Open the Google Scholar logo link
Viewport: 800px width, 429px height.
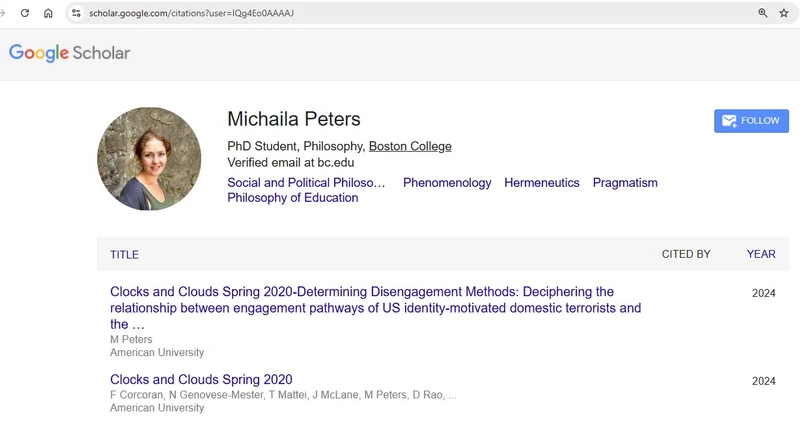[69, 53]
